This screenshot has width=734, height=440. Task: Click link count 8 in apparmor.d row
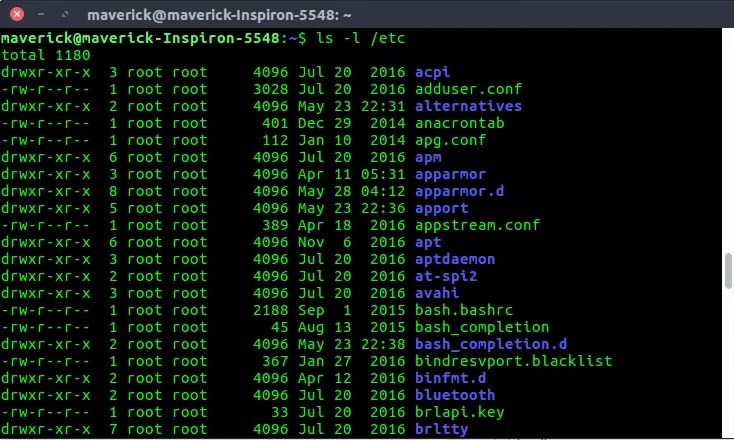pyautogui.click(x=113, y=191)
